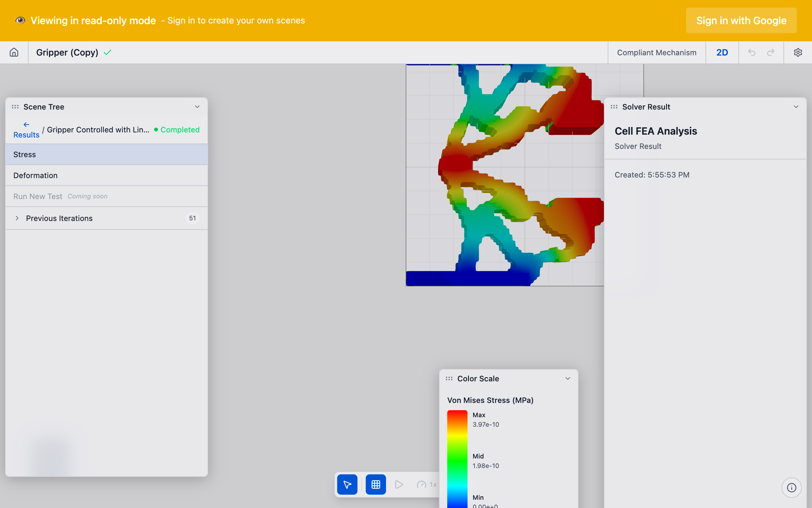
Task: Go to the home icon
Action: 14,52
